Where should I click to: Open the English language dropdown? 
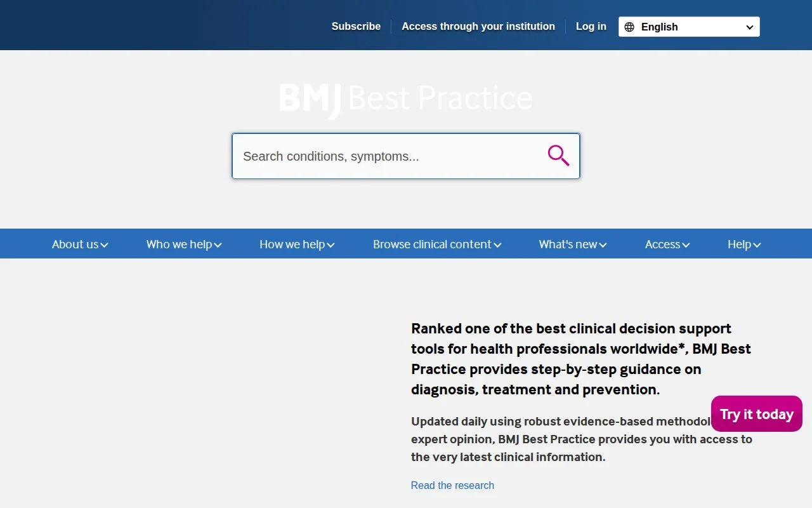pos(689,27)
